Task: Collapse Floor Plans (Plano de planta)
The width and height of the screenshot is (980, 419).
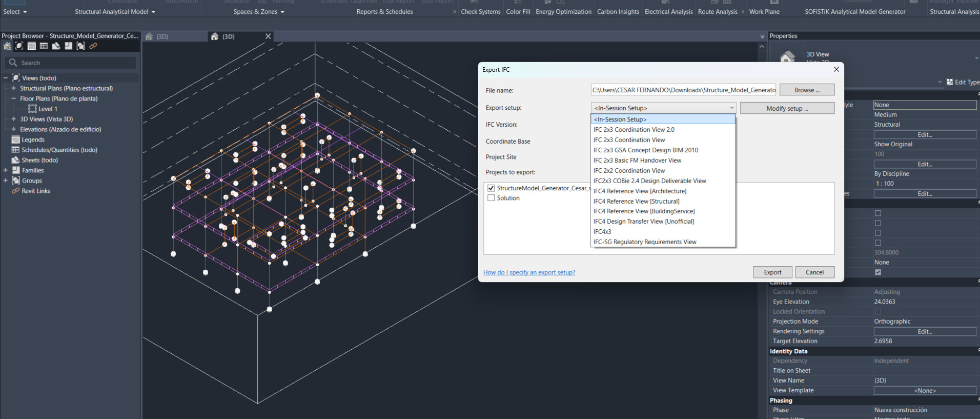Action: tap(14, 98)
